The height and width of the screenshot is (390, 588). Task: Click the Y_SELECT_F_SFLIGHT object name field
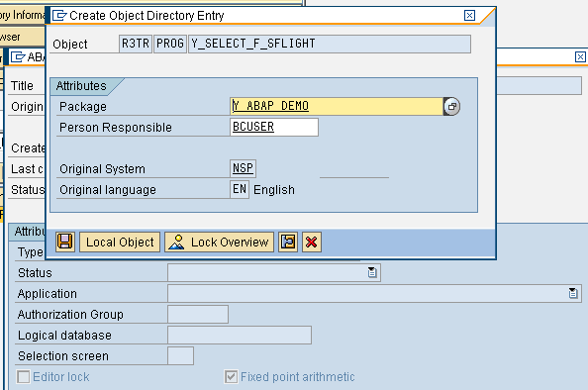(330, 44)
